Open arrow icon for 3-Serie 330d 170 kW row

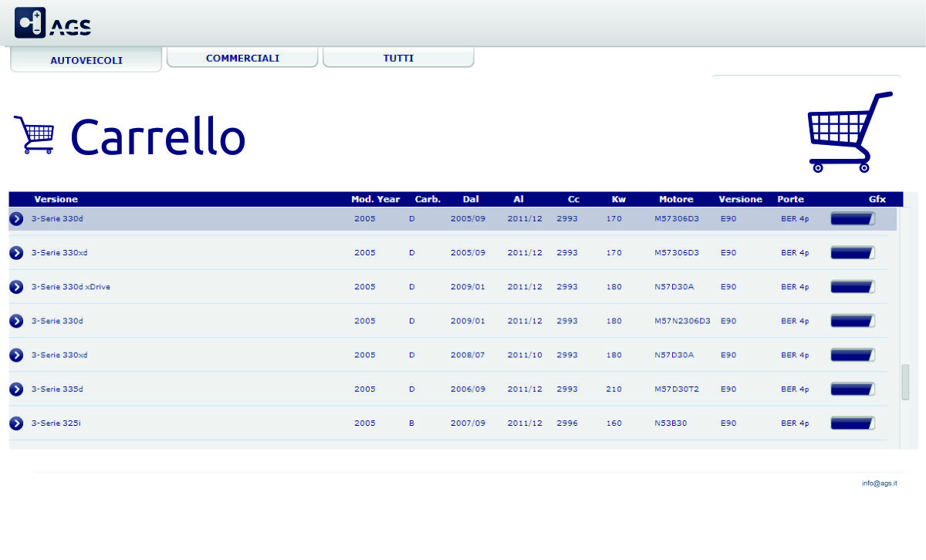click(16, 219)
